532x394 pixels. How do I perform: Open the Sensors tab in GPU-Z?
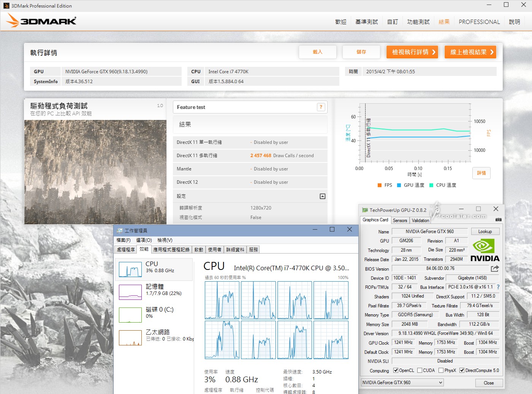pyautogui.click(x=400, y=221)
